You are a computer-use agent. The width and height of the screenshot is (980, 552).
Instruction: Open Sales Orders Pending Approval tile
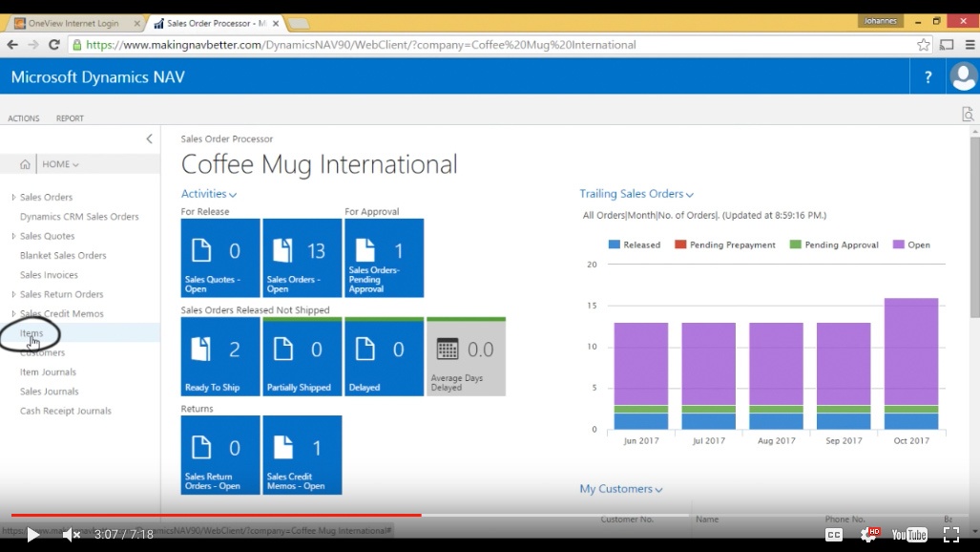tap(384, 258)
